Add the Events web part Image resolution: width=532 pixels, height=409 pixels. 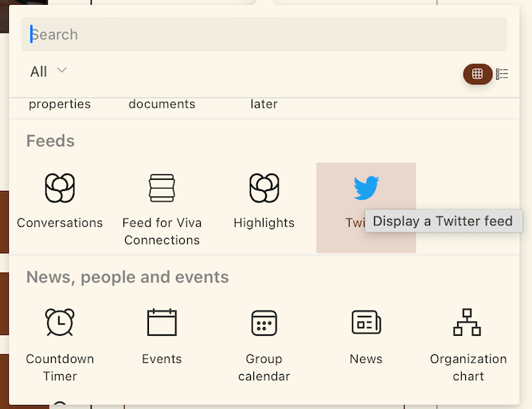(x=162, y=345)
